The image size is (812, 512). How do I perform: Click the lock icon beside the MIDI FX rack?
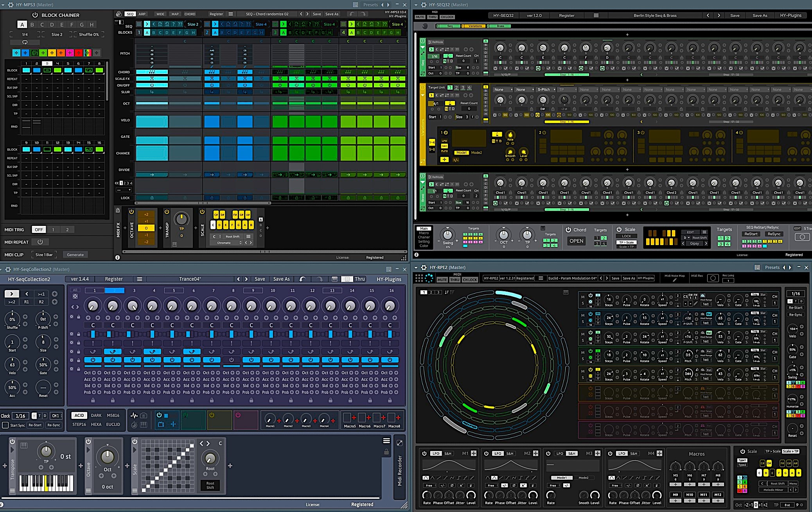coord(118,211)
